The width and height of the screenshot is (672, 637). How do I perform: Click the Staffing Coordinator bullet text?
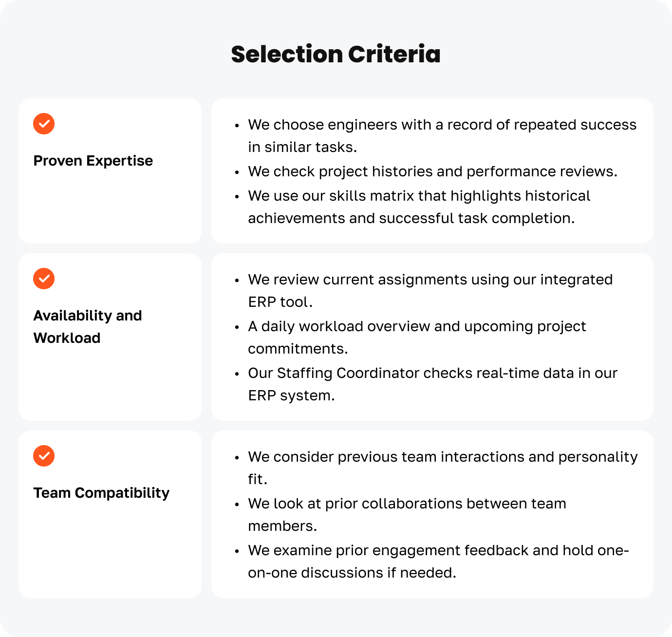tap(432, 374)
